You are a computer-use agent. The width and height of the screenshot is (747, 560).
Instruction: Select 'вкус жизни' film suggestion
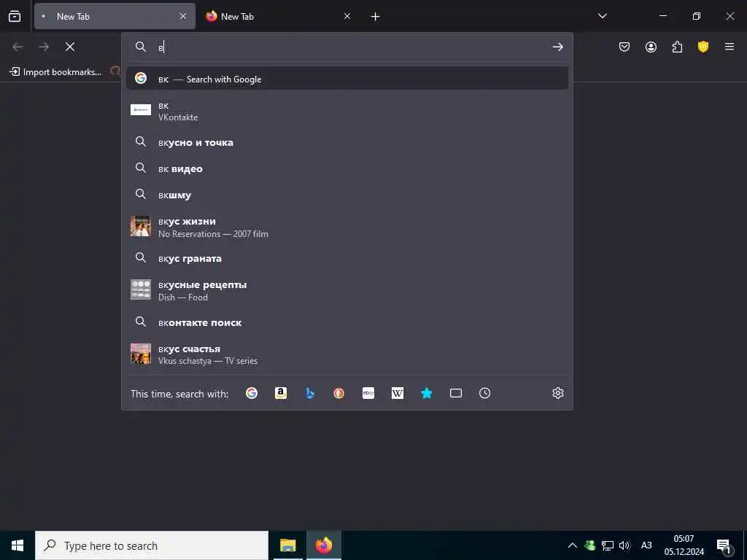tap(347, 227)
